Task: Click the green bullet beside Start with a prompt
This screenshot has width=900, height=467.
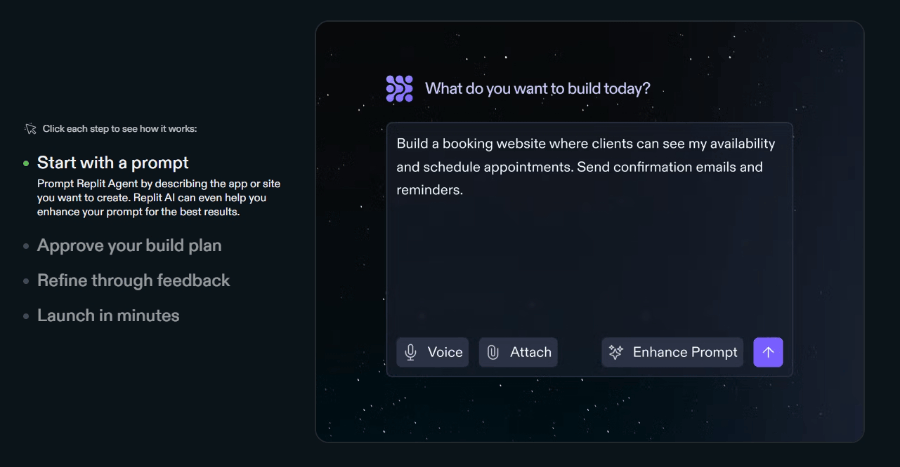Action: click(x=26, y=164)
